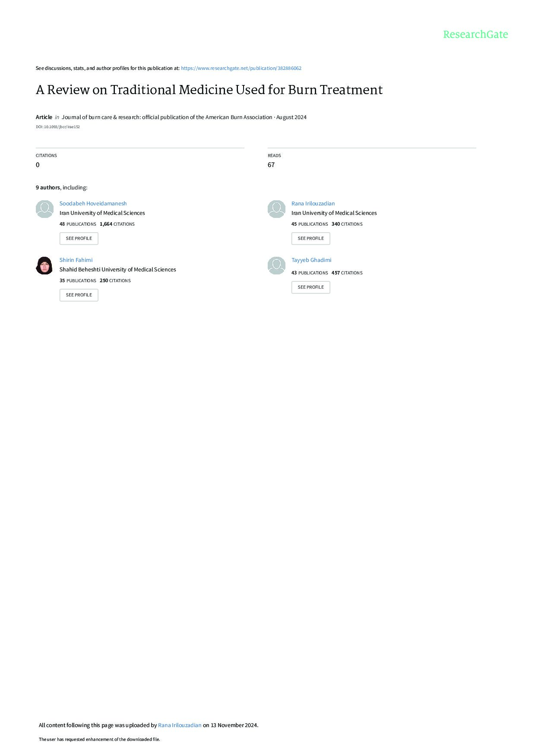This screenshot has height=756, width=535.
Task: Click the DOI text below the journal name
Action: [58, 127]
